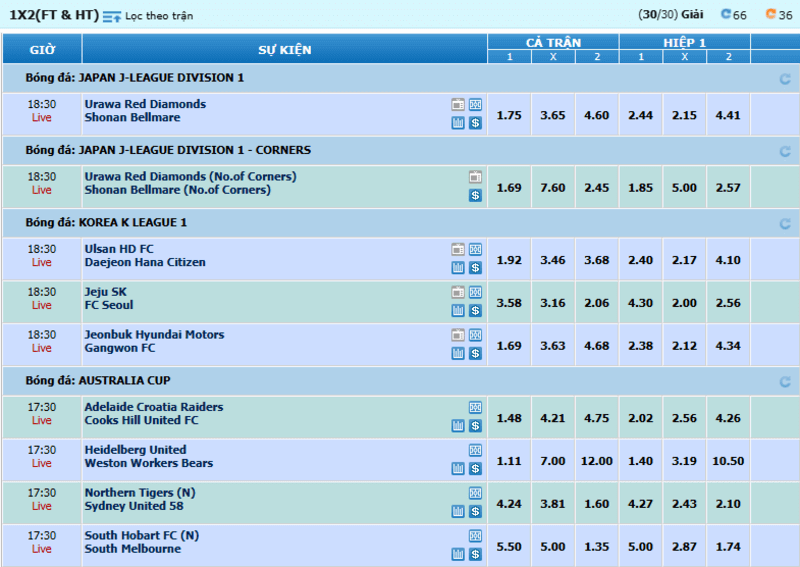Image resolution: width=800 pixels, height=567 pixels.
Task: Open pitch tracker icon for Jeju SK vs FC Seoul
Action: pos(476,292)
